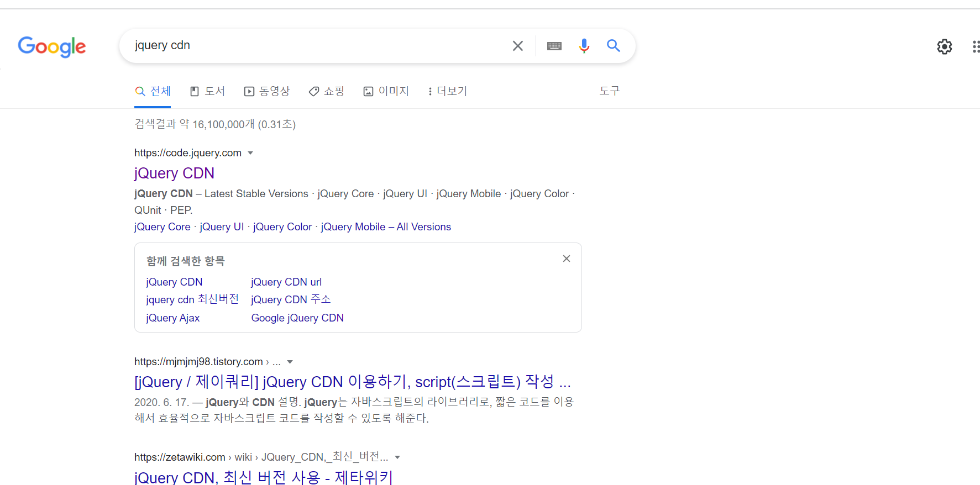
Task: Open 'jQuery CDN, 최신 버전 사용 - 제타위키' result
Action: point(264,477)
